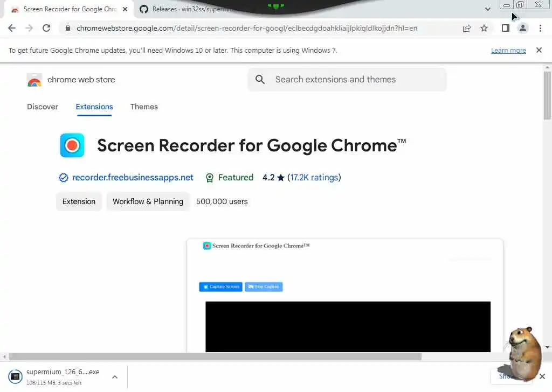This screenshot has height=392, width=552.
Task: Dismiss the Windows 7 update notice
Action: click(539, 50)
